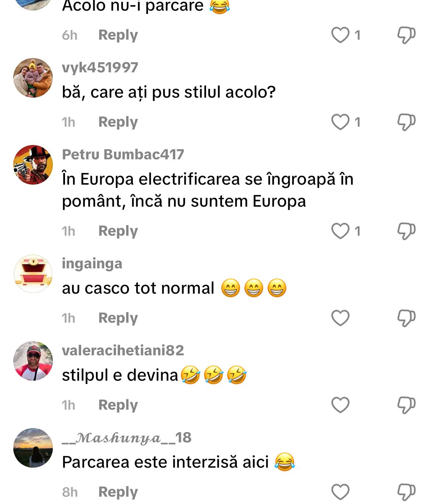Image resolution: width=433 pixels, height=504 pixels.
Task: Reply to ingainga's casco comment
Action: point(118,318)
